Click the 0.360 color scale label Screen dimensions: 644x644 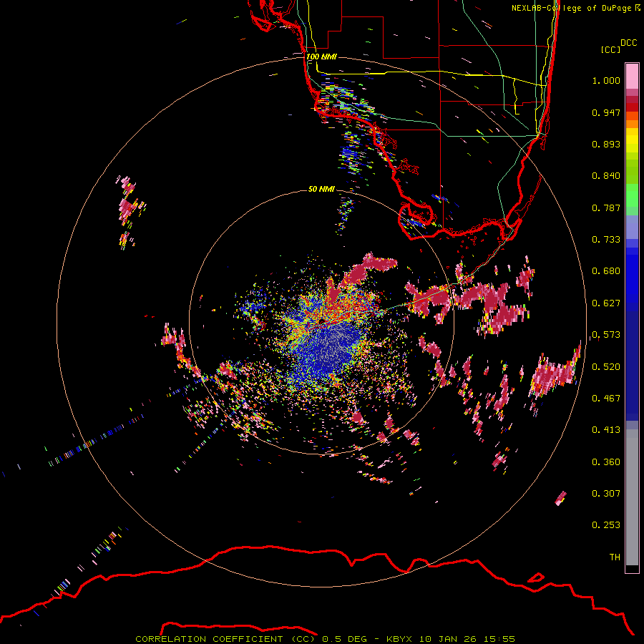[x=606, y=462]
